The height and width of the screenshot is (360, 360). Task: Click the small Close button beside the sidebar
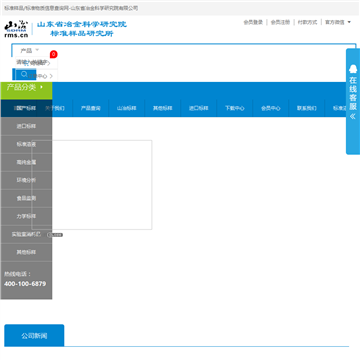tap(55, 235)
